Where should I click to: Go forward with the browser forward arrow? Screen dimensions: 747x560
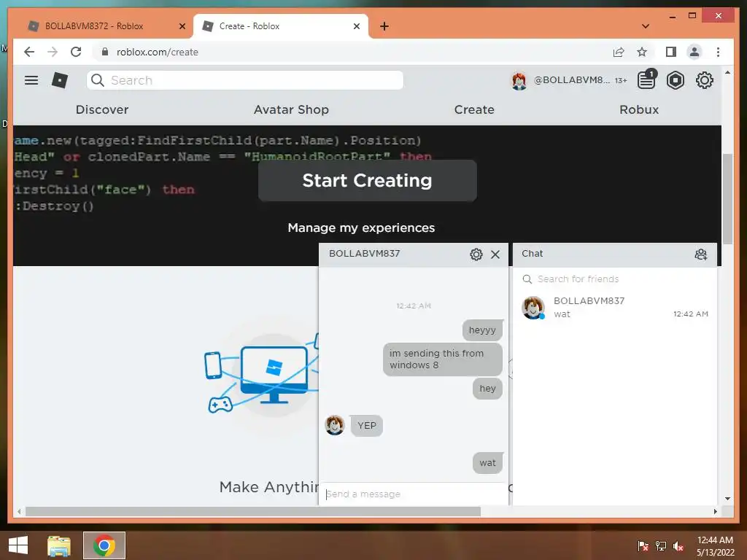pos(53,52)
